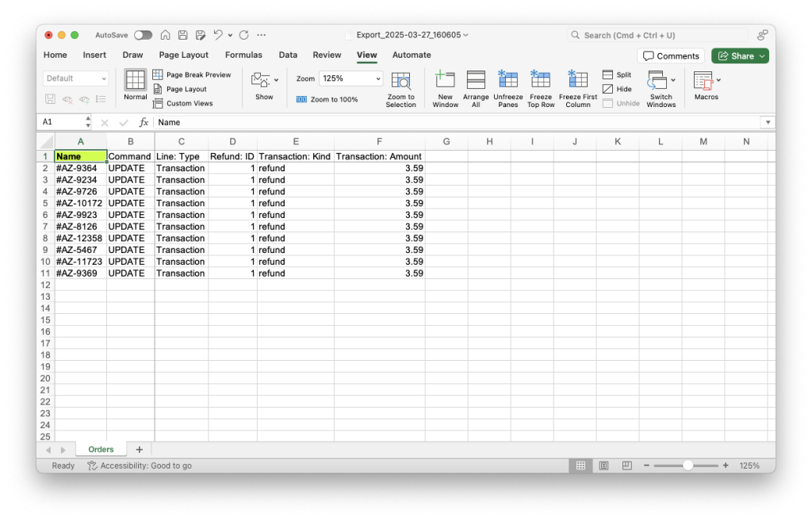
Task: Click the Share button
Action: coord(739,56)
